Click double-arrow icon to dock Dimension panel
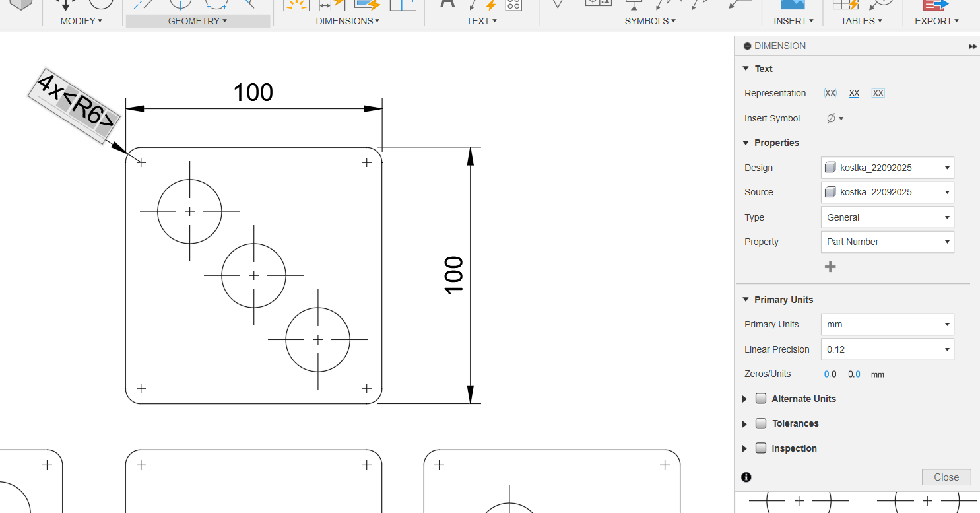980x513 pixels. 972,46
